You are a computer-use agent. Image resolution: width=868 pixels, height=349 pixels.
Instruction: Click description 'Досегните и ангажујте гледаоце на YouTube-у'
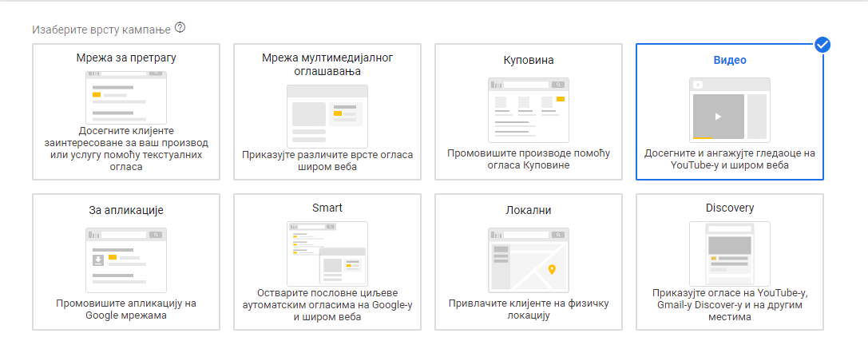[x=730, y=159]
